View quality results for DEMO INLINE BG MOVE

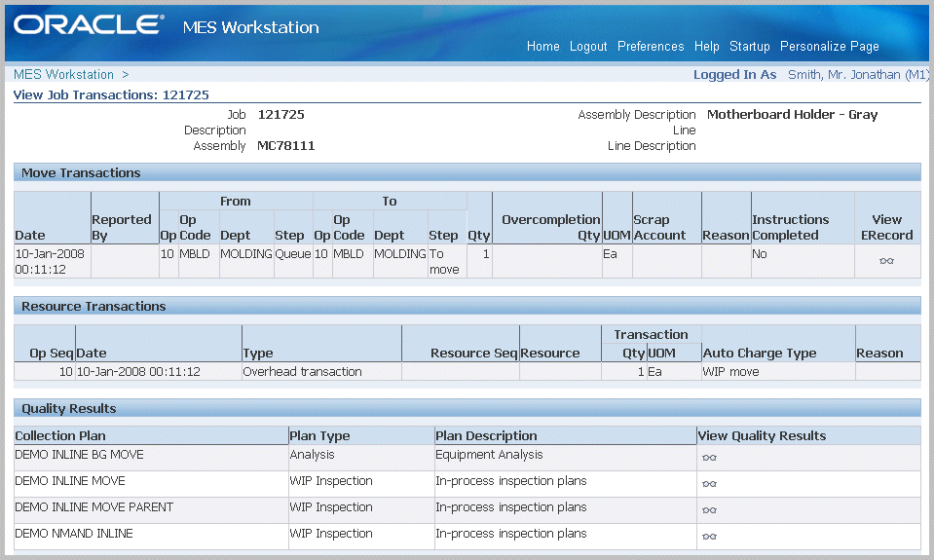pyautogui.click(x=709, y=458)
